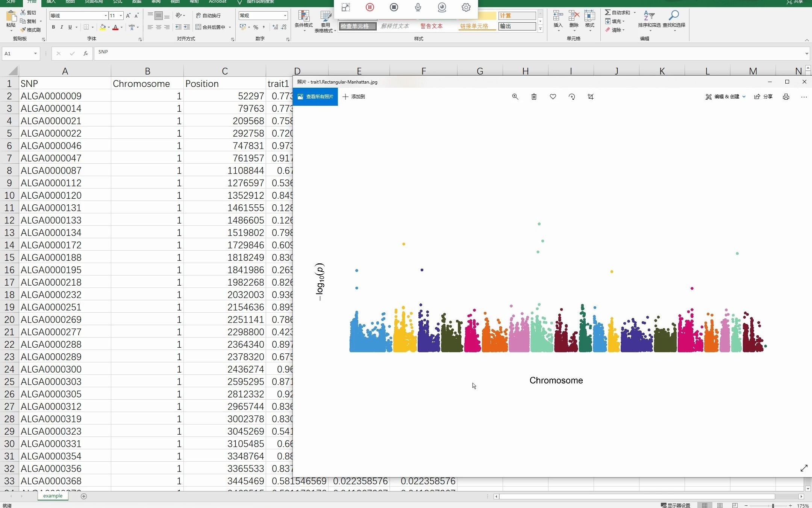Image resolution: width=812 pixels, height=508 pixels.
Task: Zoom in on the Manhattan plot photo
Action: [x=515, y=97]
